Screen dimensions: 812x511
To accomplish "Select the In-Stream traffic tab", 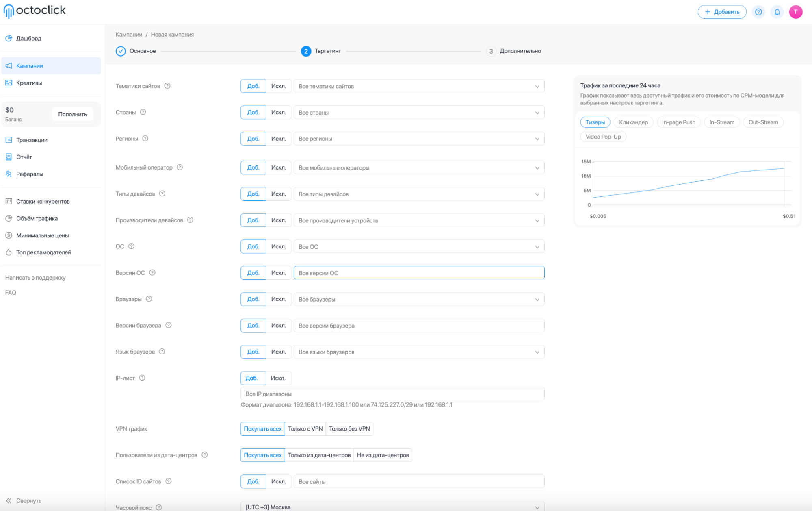I will tap(722, 122).
